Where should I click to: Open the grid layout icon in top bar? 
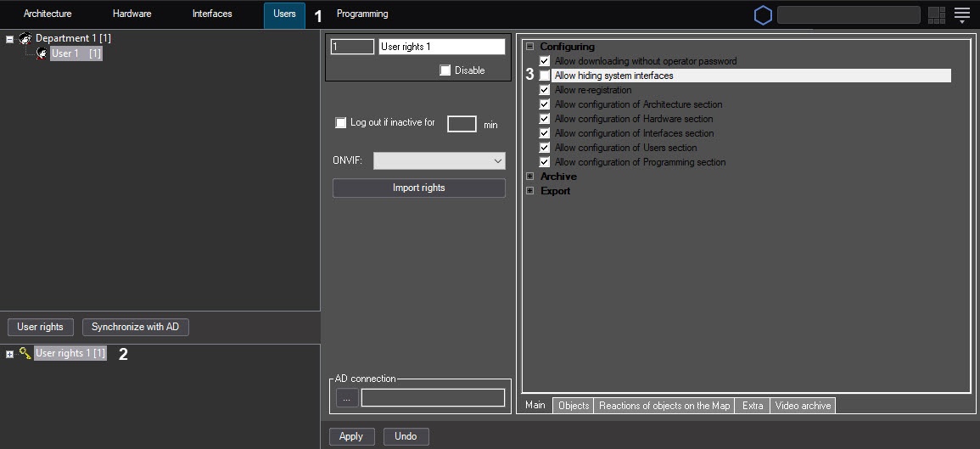(x=937, y=15)
